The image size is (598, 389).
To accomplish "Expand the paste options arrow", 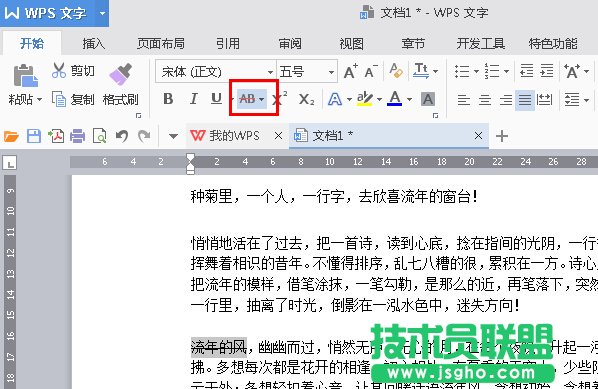I will tap(39, 100).
